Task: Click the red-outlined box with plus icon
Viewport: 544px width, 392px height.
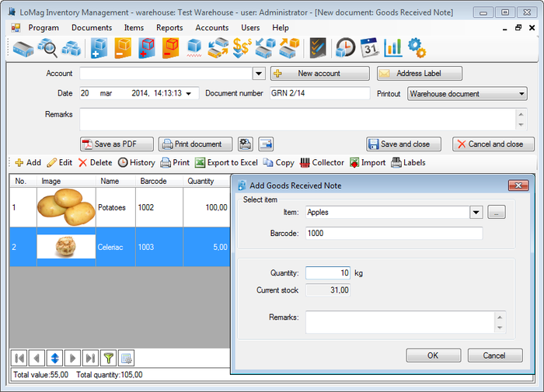Action: pos(147,48)
